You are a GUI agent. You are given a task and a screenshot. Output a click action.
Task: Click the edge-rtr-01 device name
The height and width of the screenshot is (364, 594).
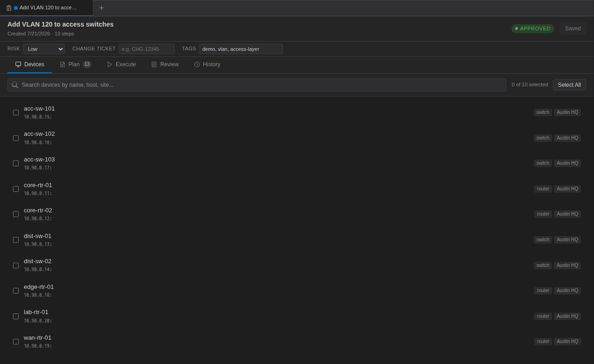pyautogui.click(x=39, y=287)
